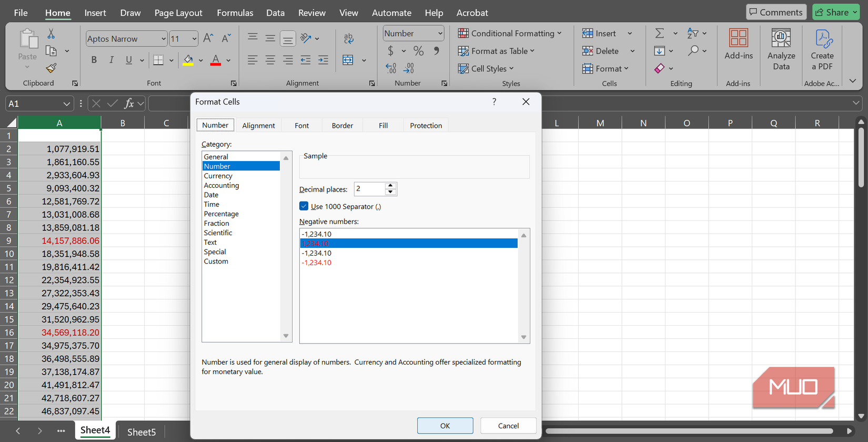Click Cancel in Format Cells dialog

[x=508, y=426]
